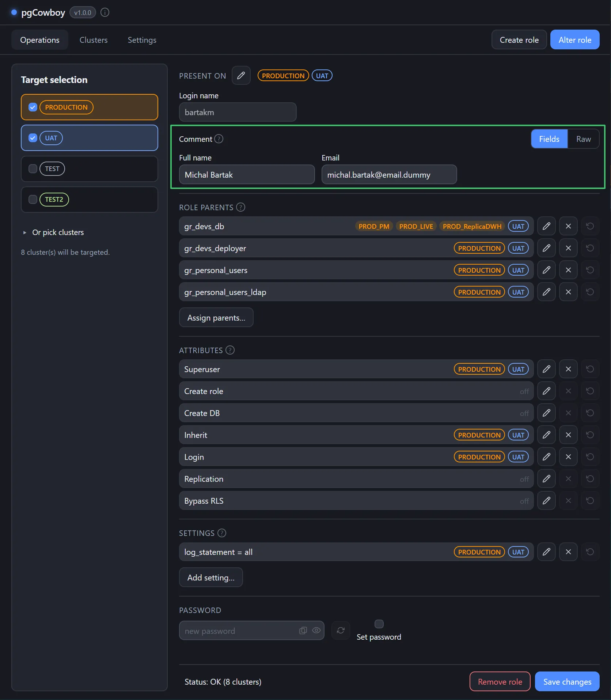Image resolution: width=611 pixels, height=700 pixels.
Task: Click the Assign parents... button
Action: (216, 318)
